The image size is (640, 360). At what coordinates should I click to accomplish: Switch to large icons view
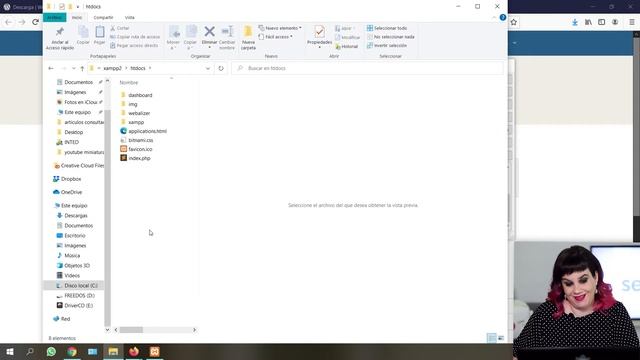tap(501, 338)
